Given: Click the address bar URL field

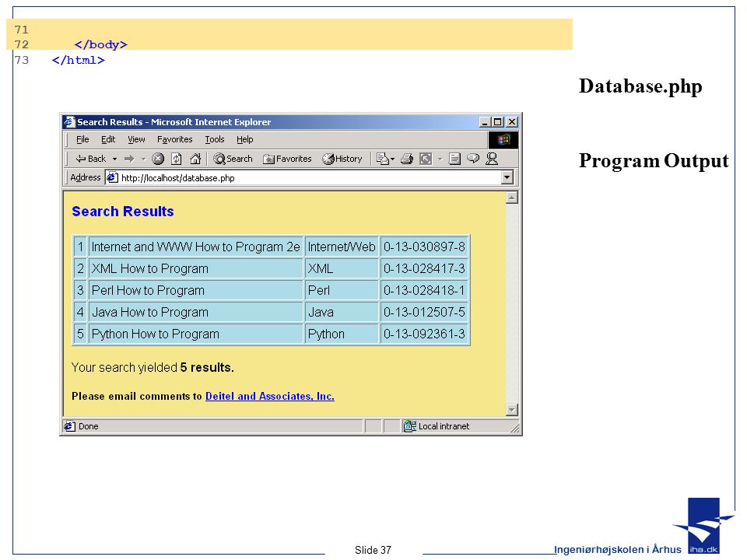Looking at the screenshot, I should (310, 178).
